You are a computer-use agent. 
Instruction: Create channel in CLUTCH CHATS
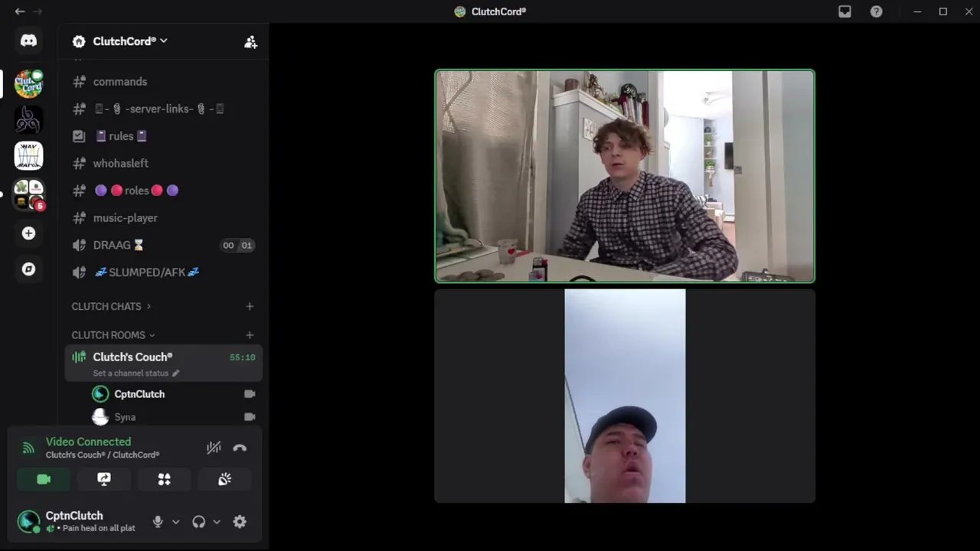[x=250, y=306]
